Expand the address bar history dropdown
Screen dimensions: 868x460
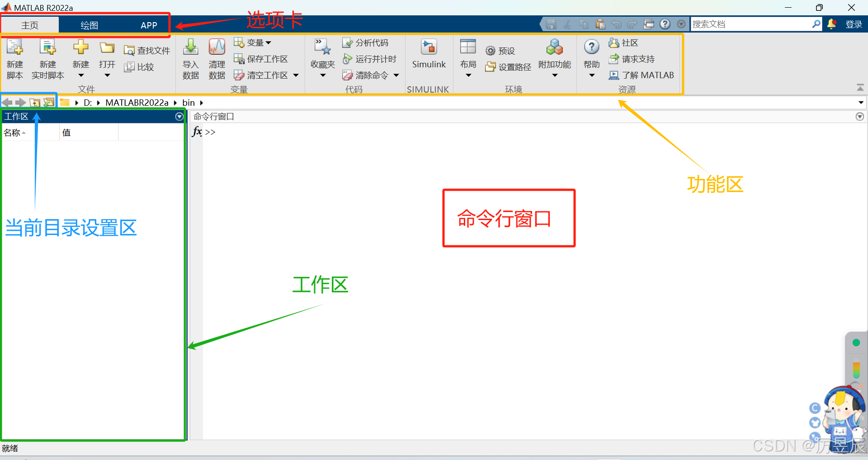click(861, 103)
